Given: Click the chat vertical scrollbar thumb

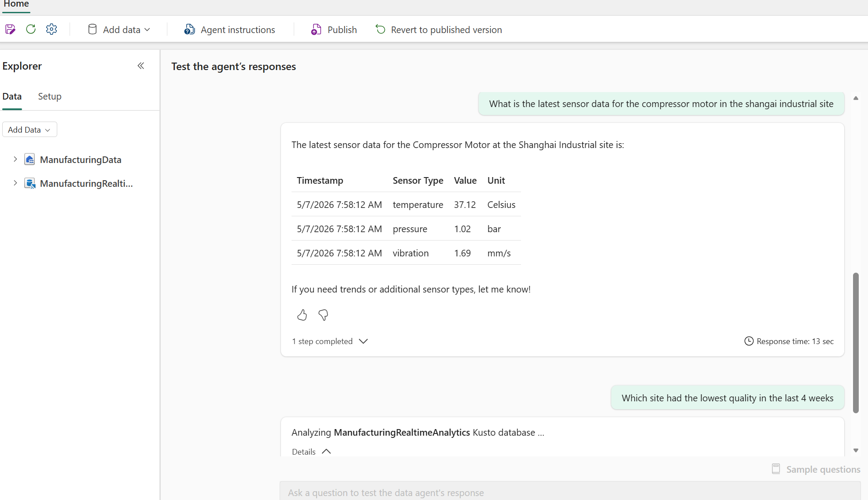Looking at the screenshot, I should point(856,343).
